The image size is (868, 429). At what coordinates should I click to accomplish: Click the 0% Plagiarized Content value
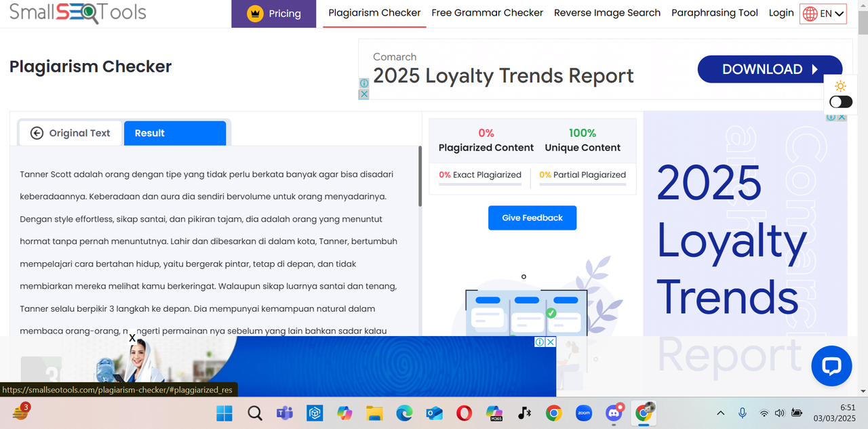pyautogui.click(x=486, y=133)
